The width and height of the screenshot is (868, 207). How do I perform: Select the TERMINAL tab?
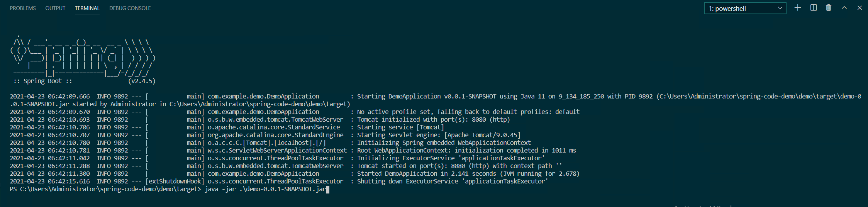coord(87,8)
